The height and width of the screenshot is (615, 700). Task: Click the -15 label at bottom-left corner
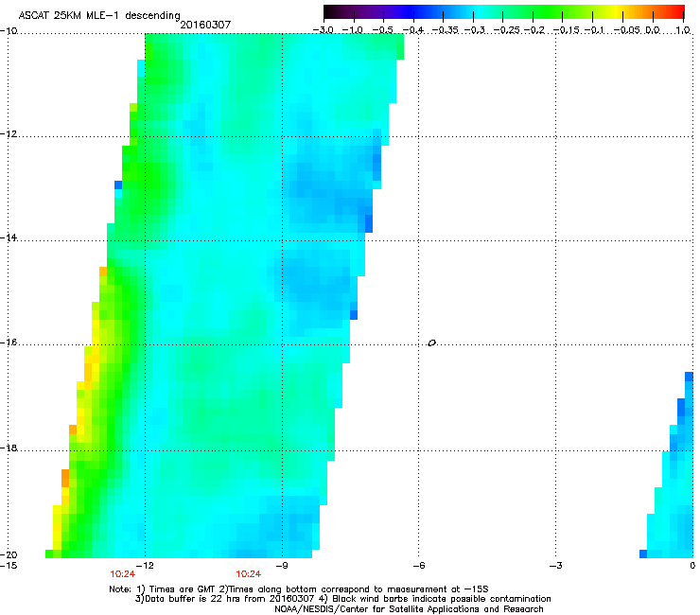pos(9,566)
